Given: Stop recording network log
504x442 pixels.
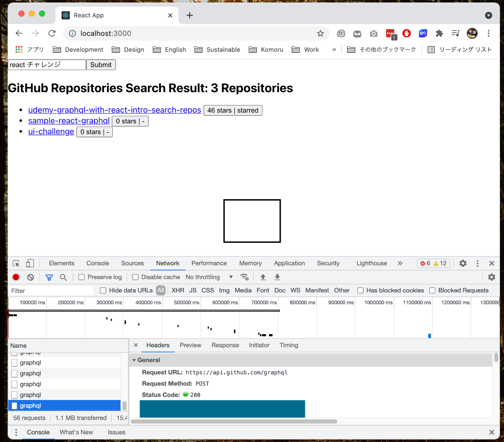Looking at the screenshot, I should point(16,277).
